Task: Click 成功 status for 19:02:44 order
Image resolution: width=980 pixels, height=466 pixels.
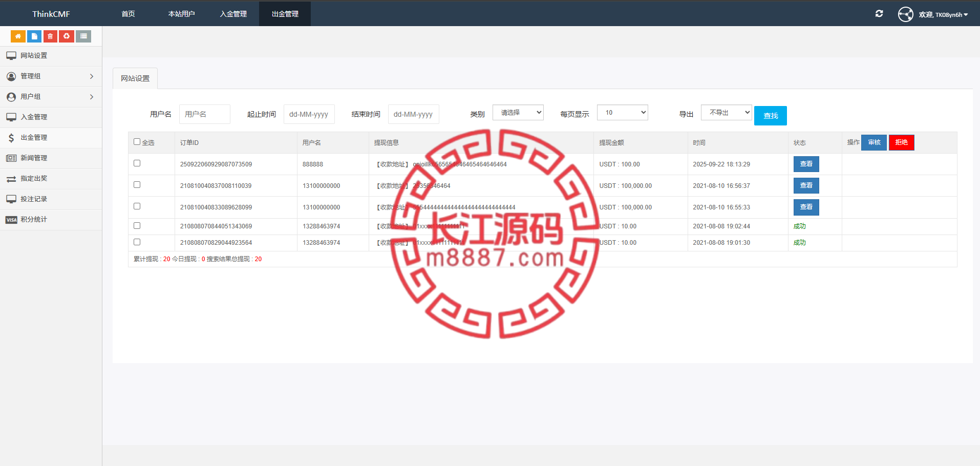Action: tap(800, 226)
